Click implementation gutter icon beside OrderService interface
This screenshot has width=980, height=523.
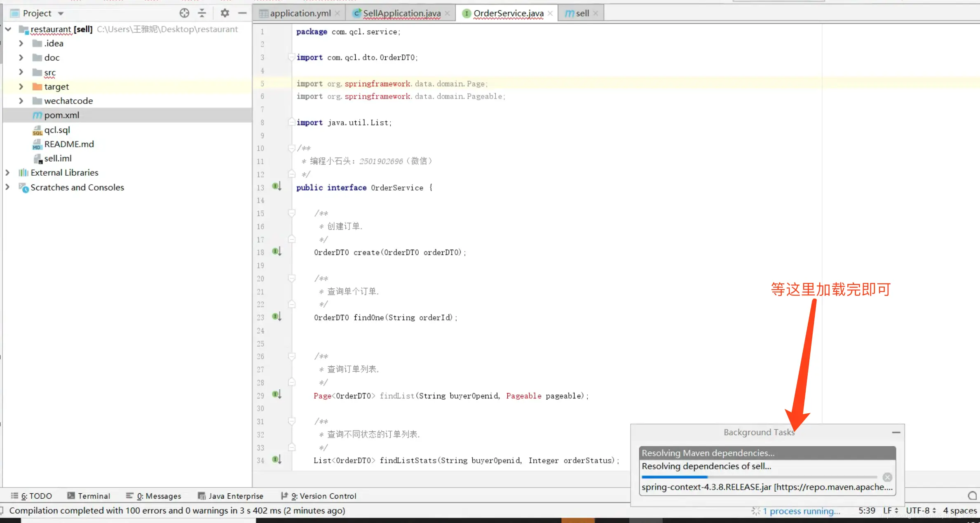(277, 186)
